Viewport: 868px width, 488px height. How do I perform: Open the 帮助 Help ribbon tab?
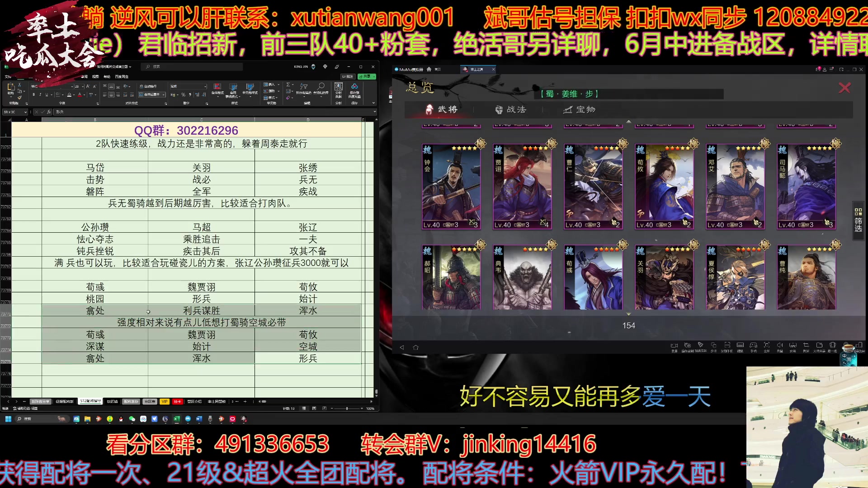click(107, 76)
